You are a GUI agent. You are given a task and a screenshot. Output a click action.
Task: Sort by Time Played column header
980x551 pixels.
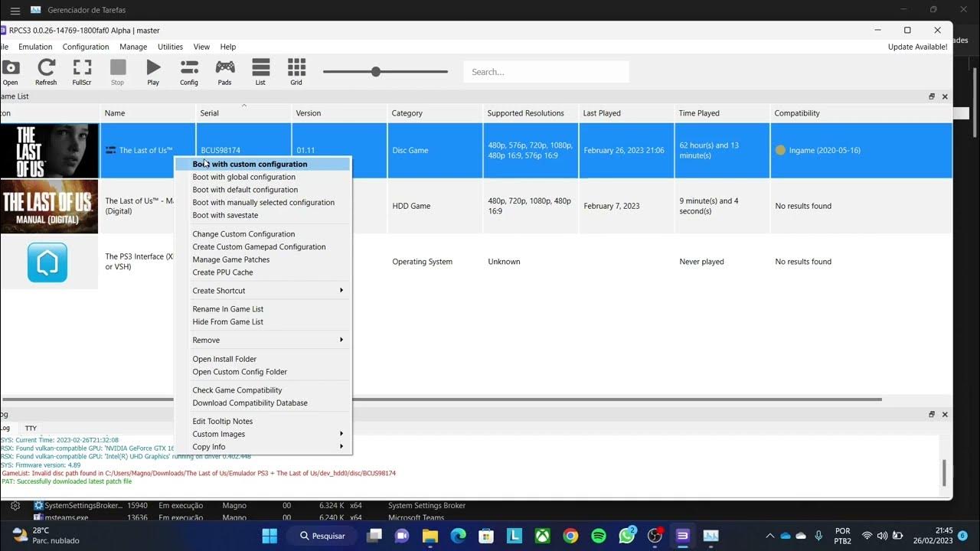[722, 113]
